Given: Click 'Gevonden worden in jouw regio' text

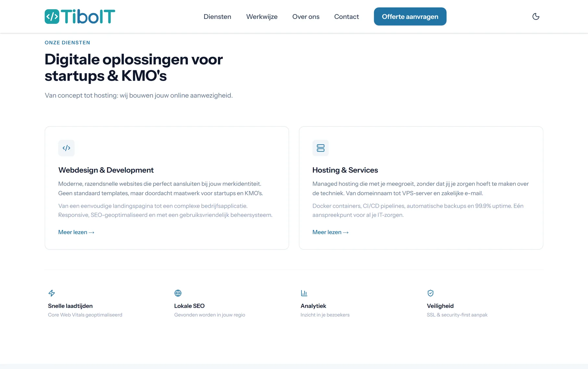Looking at the screenshot, I should (210, 315).
